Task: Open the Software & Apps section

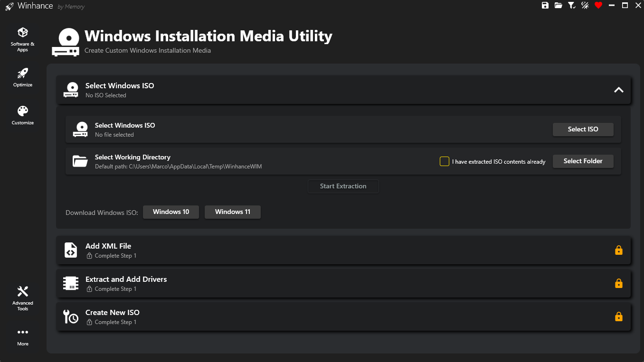Action: coord(23,39)
